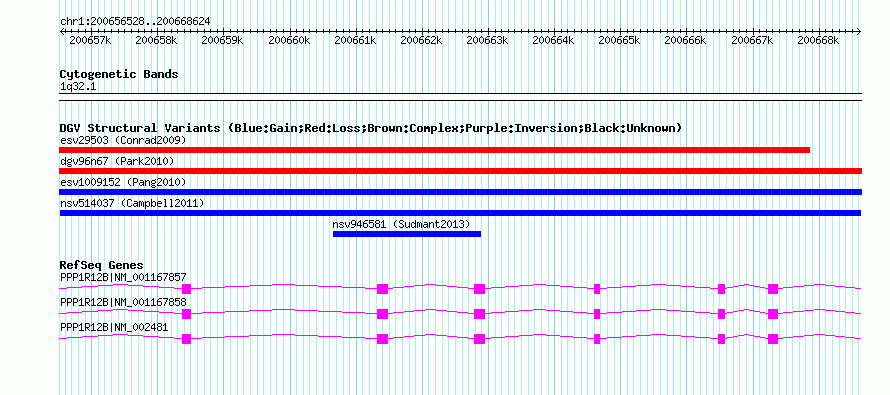Viewport: 890px width, 395px height.
Task: Select the 200663k ruler tick label
Action: point(487,40)
